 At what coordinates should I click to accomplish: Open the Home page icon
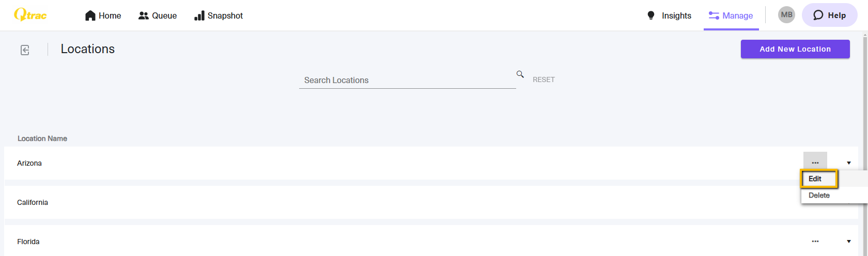(x=90, y=15)
